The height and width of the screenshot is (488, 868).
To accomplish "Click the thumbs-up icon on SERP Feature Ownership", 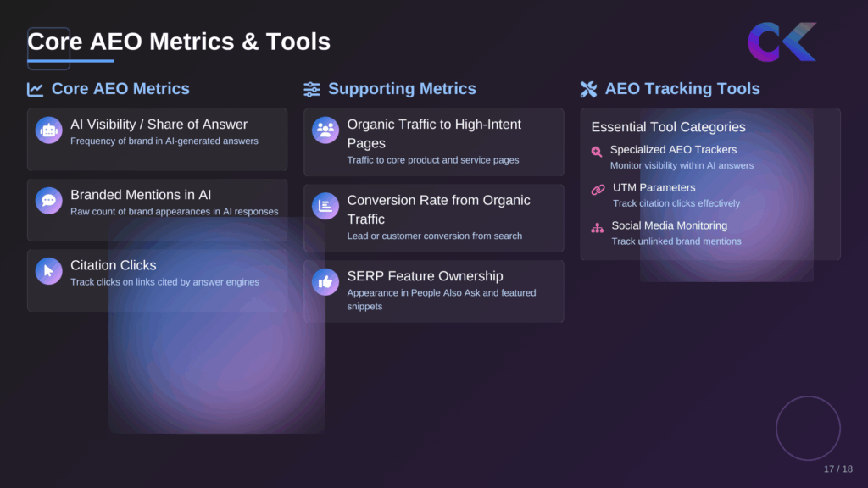I will pos(325,281).
